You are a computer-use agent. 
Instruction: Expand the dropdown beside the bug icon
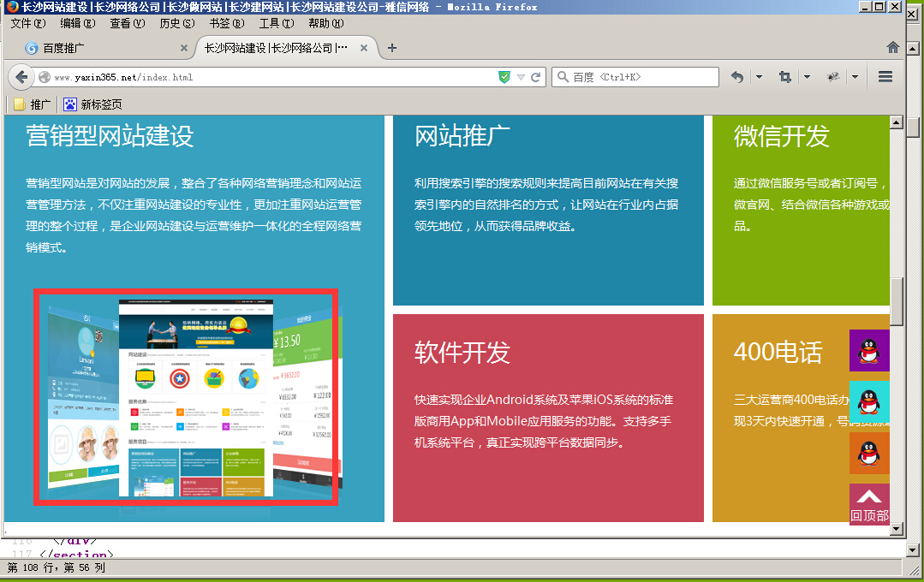pyautogui.click(x=855, y=77)
